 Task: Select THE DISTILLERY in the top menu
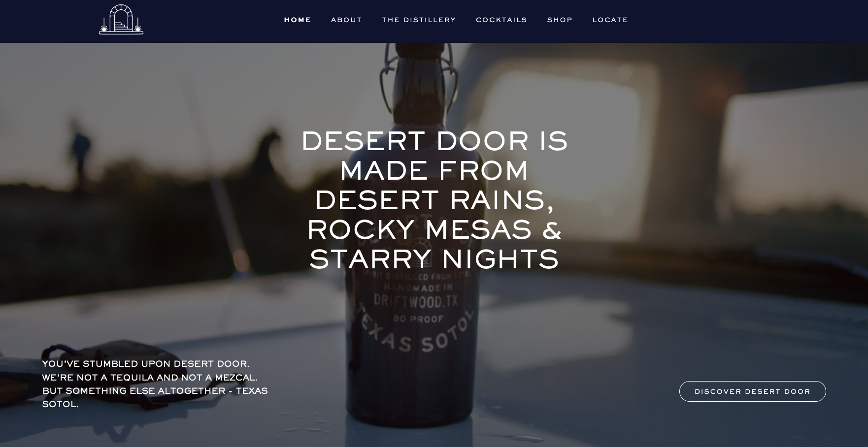(x=419, y=20)
